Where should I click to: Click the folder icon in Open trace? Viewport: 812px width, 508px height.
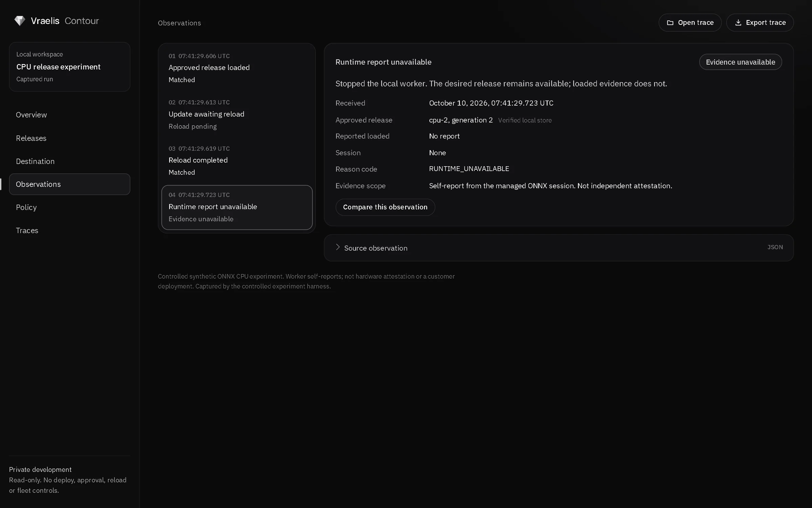coord(670,23)
